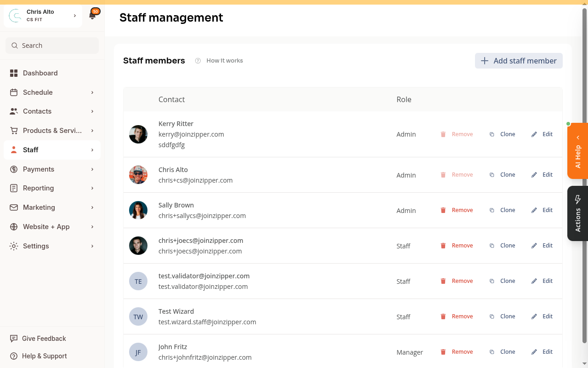Click the Role column header
Screen dimensions: 588x368
404,99
